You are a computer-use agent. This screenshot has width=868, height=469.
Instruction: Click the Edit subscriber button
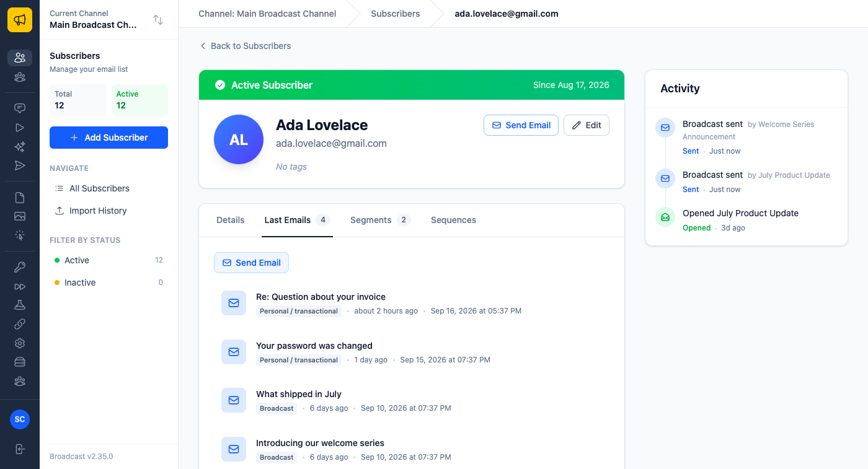click(x=587, y=125)
